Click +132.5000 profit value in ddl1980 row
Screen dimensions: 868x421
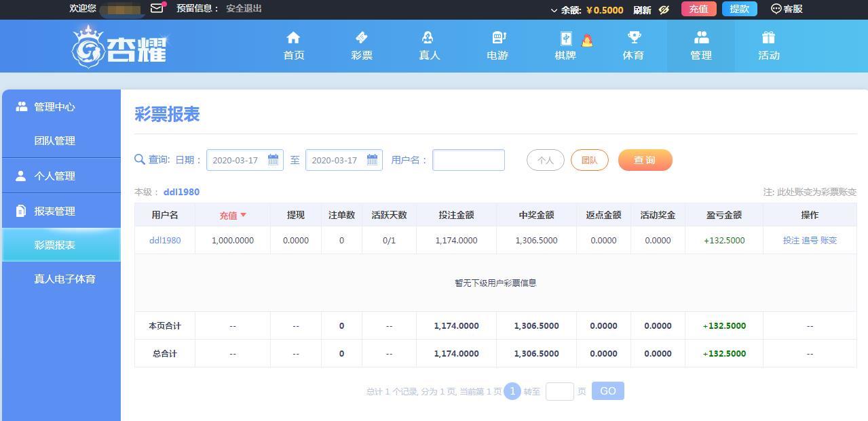pos(724,240)
